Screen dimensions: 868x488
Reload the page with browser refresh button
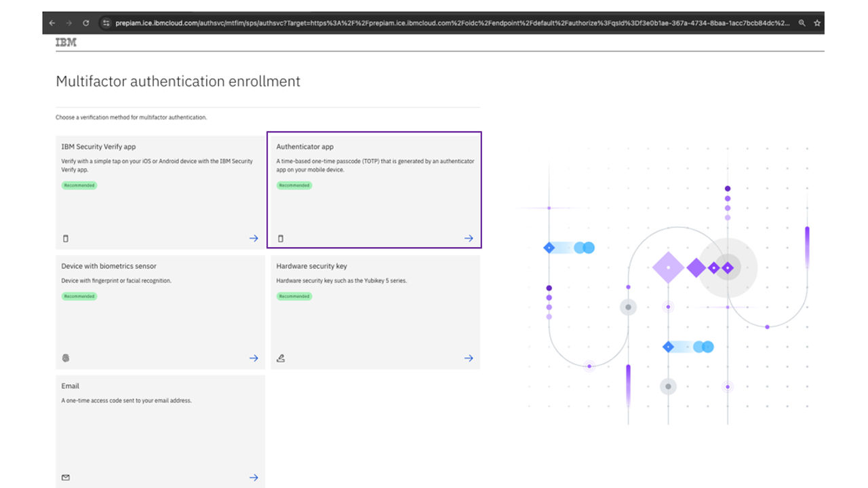(x=86, y=23)
